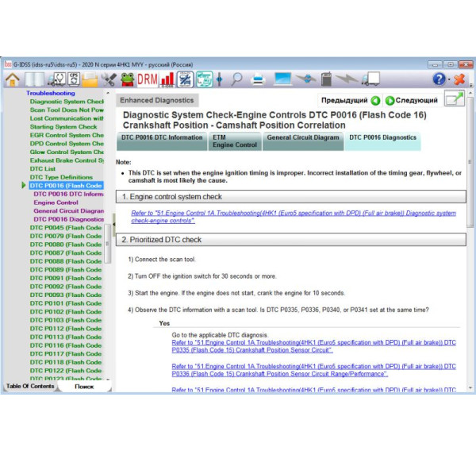Open the blue question mark help icon
The height and width of the screenshot is (451, 476).
(x=439, y=79)
